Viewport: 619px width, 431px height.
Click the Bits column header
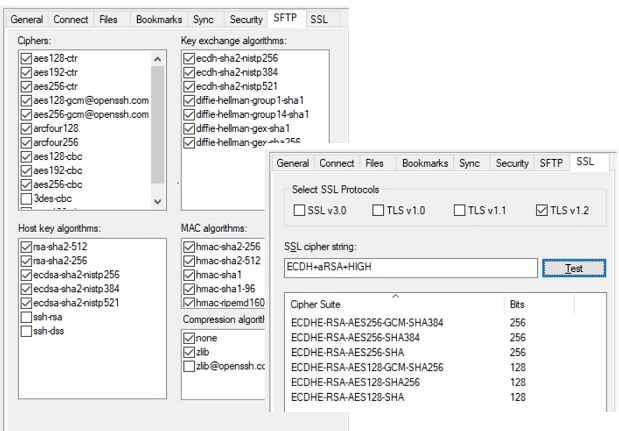click(x=539, y=304)
